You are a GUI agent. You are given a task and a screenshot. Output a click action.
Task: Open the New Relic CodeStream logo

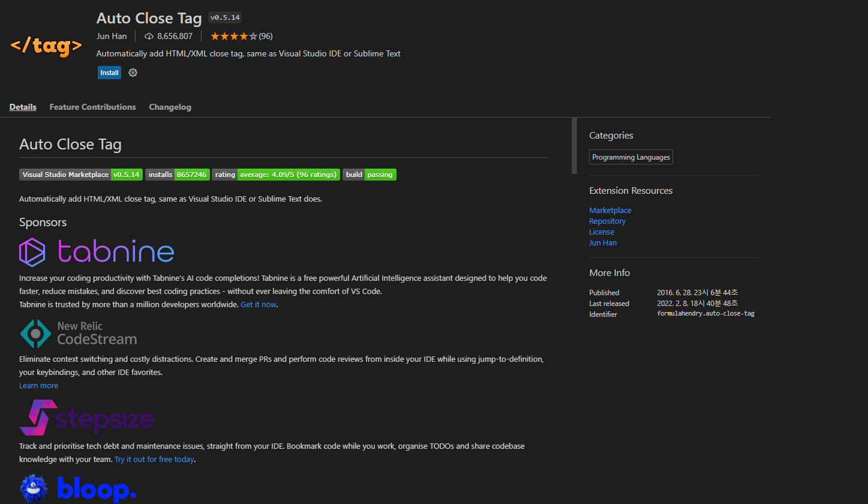pos(78,334)
